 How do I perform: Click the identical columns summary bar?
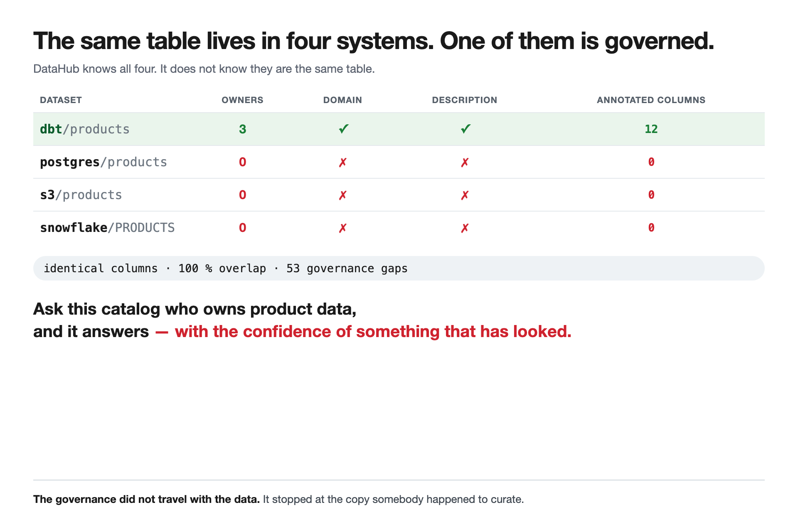(399, 268)
